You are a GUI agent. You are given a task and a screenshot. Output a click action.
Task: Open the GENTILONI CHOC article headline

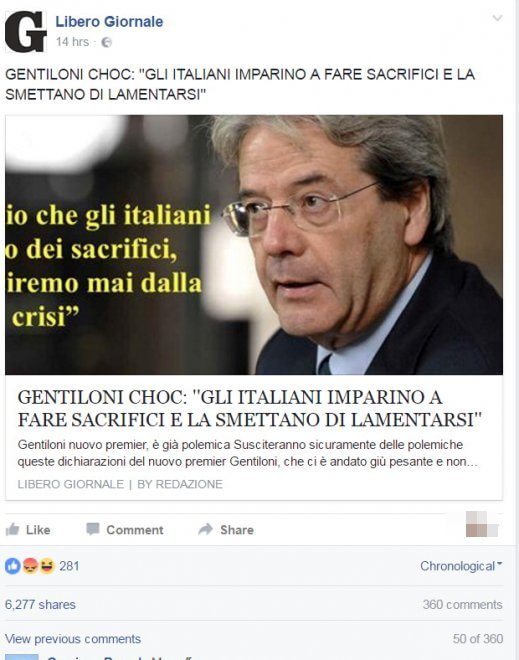point(250,408)
